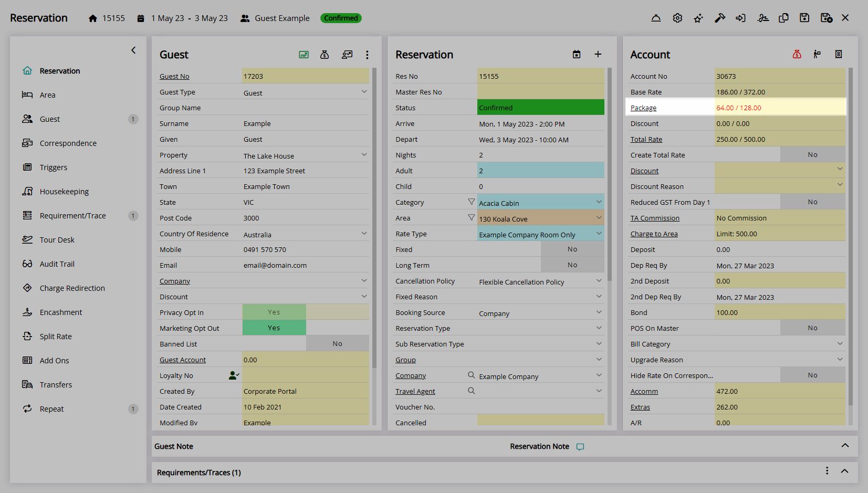Open the Cancellation Policy dropdown
868x493 pixels.
click(541, 281)
